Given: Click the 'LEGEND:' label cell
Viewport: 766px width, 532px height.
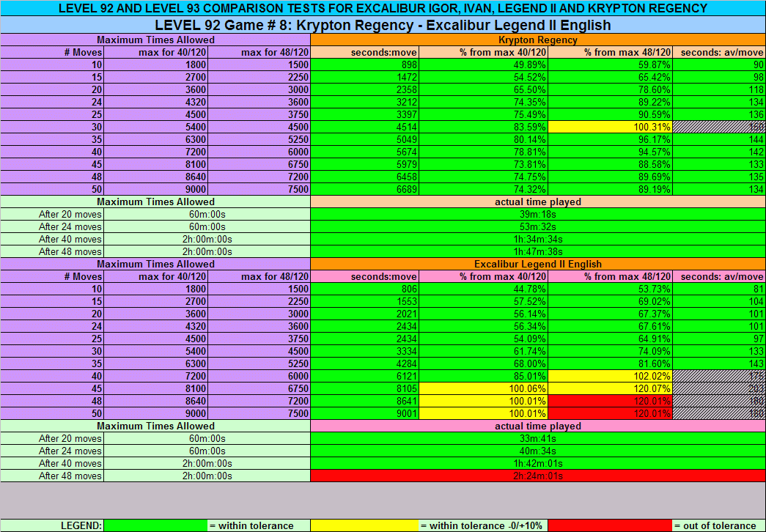Looking at the screenshot, I should coord(52,525).
